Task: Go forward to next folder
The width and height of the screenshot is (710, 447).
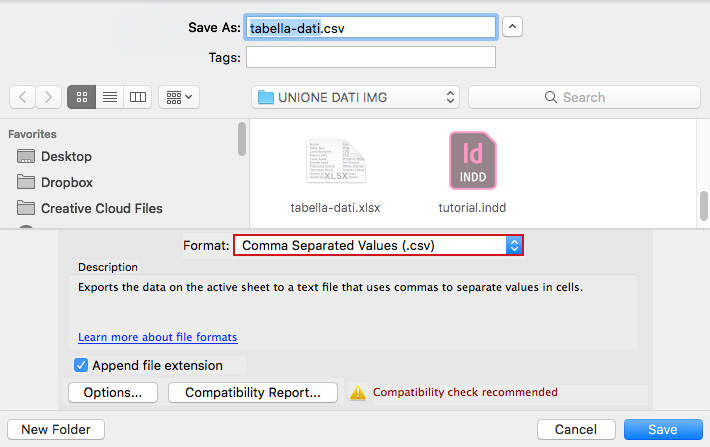Action: (x=48, y=97)
